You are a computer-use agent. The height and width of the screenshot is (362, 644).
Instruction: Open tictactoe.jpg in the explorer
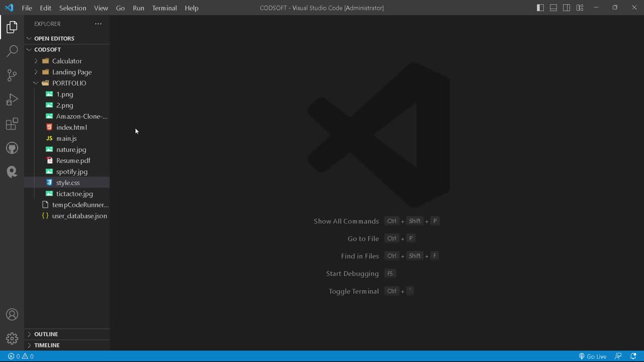coord(67,194)
